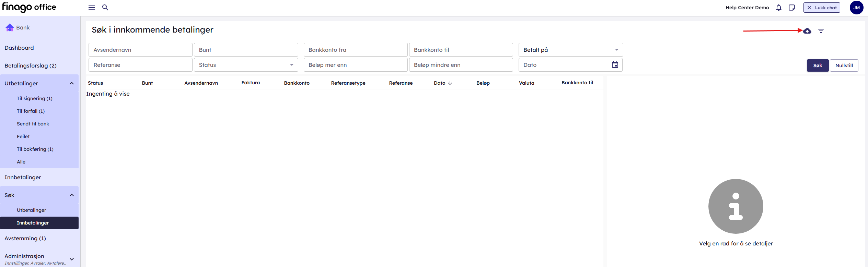Click the Avsendernavn input field

point(140,50)
